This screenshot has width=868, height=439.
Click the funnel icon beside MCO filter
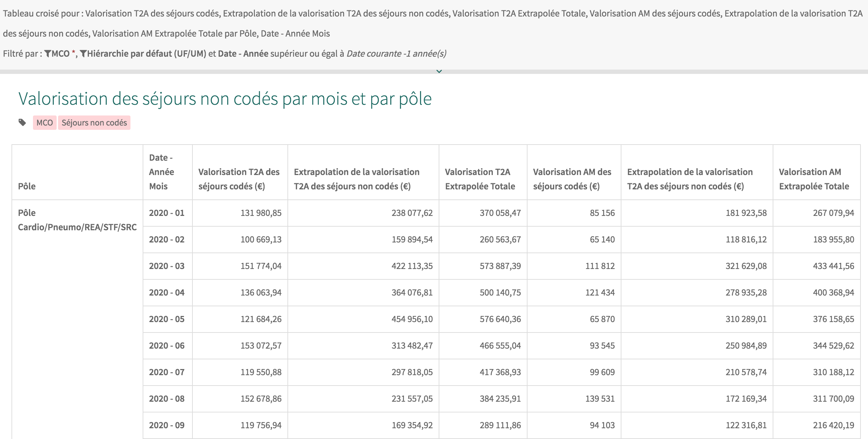[48, 54]
